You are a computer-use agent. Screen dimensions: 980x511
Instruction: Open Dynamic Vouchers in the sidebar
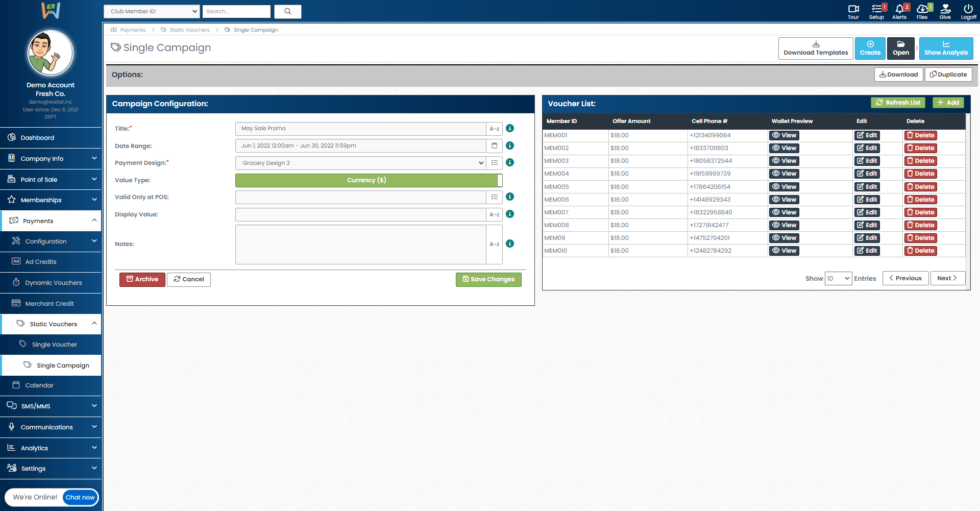click(53, 283)
